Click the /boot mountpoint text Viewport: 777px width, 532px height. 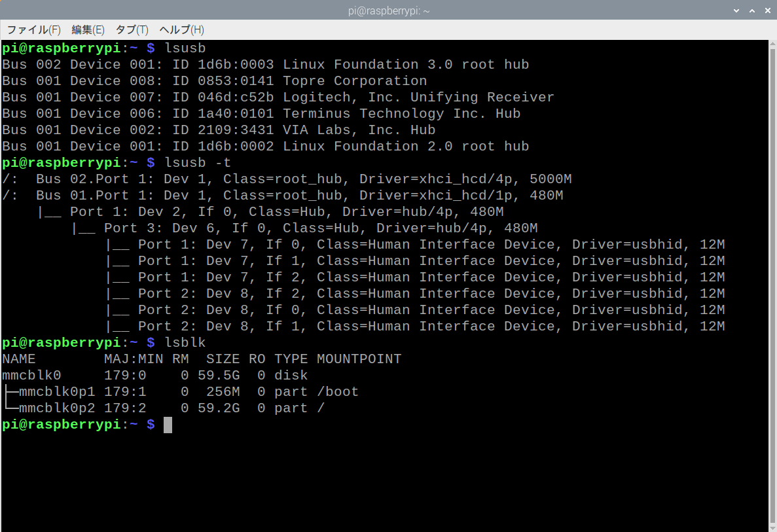[x=338, y=391]
